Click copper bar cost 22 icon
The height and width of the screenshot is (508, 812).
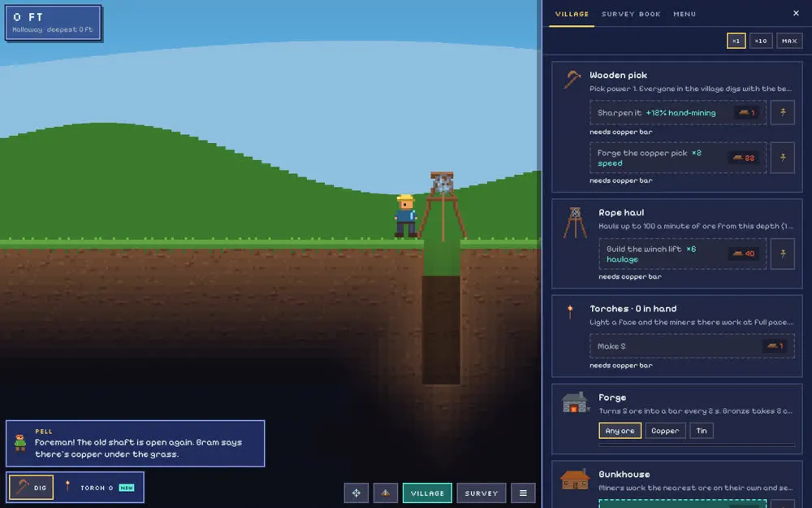coord(737,158)
